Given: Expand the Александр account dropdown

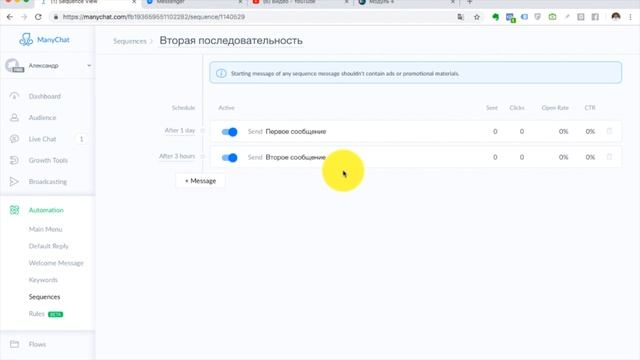Looking at the screenshot, I should (x=89, y=65).
